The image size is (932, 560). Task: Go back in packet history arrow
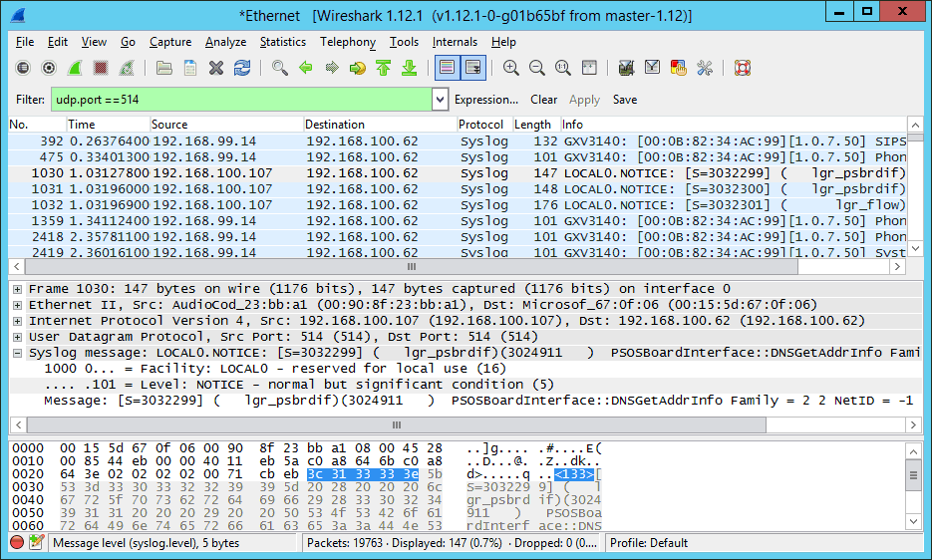(305, 68)
